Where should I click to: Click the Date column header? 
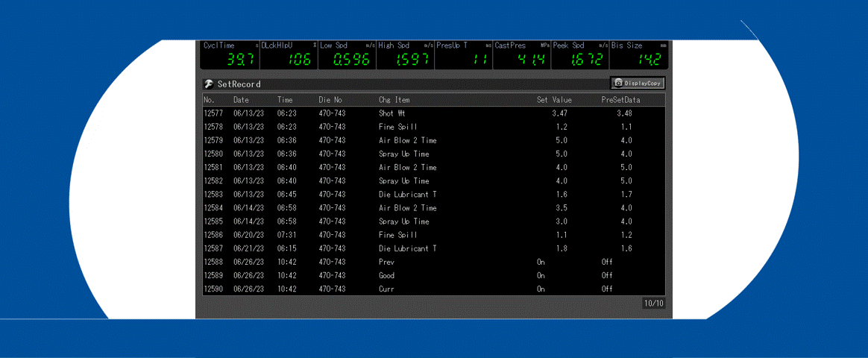tap(241, 100)
